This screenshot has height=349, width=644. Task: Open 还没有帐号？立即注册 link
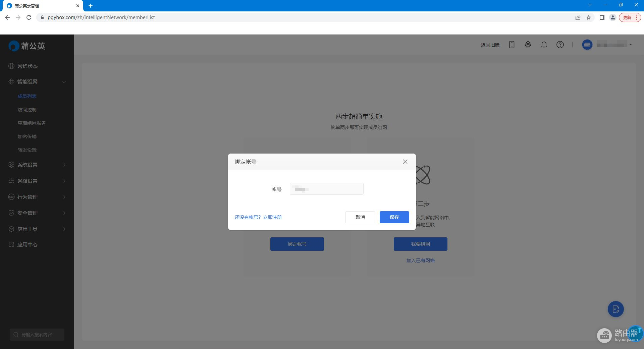[258, 217]
